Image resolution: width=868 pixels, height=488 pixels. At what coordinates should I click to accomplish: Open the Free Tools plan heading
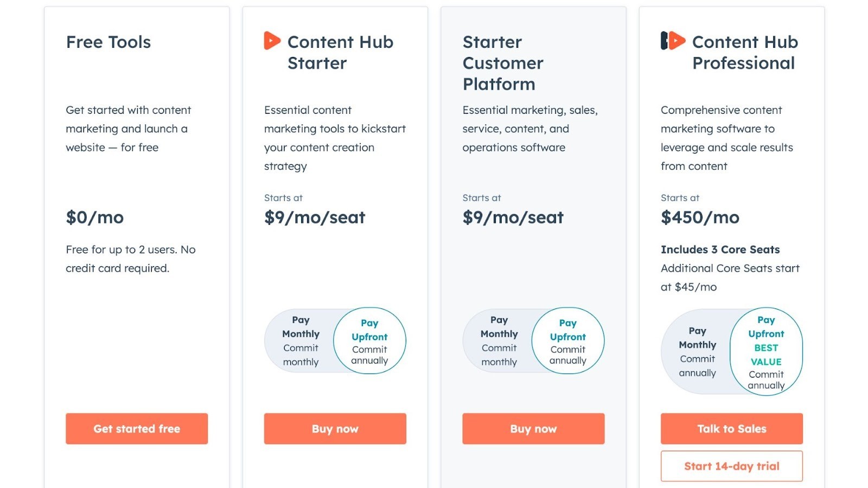pos(108,42)
